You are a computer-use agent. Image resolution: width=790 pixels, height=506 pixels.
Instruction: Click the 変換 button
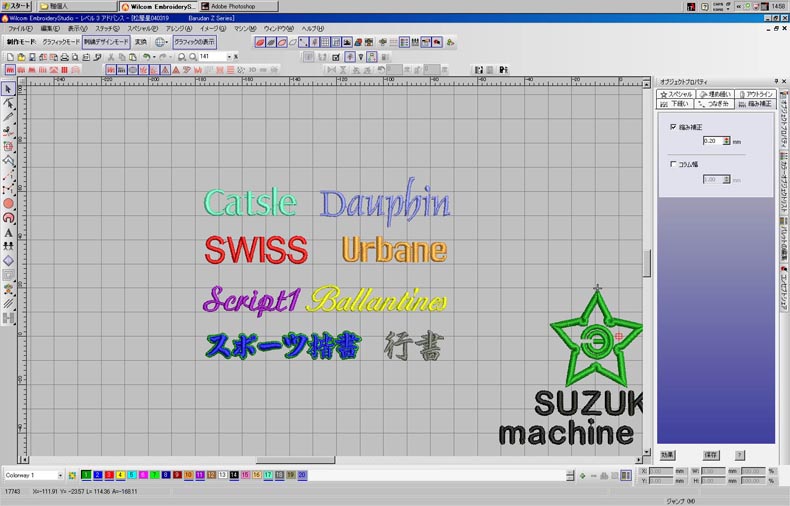(141, 42)
